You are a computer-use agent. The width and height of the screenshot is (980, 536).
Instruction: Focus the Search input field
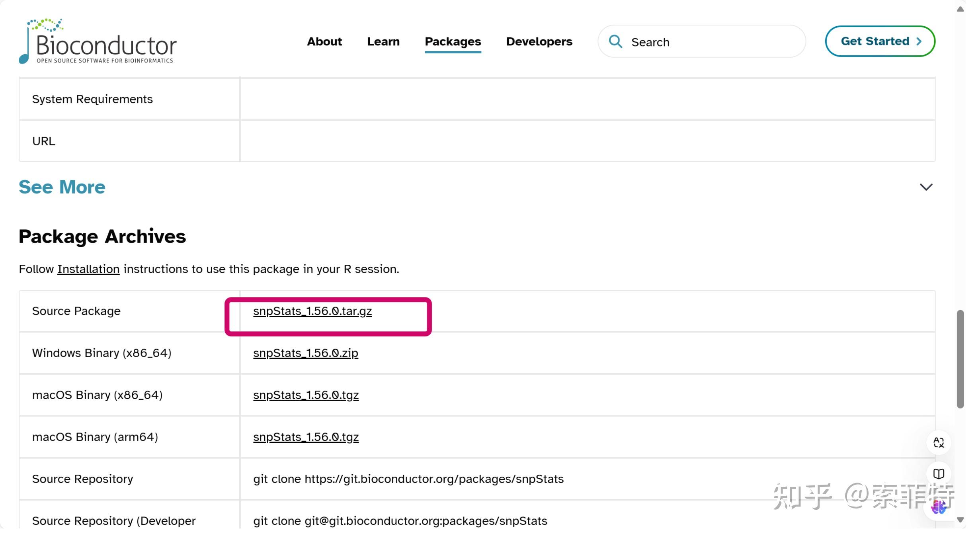[x=713, y=42]
